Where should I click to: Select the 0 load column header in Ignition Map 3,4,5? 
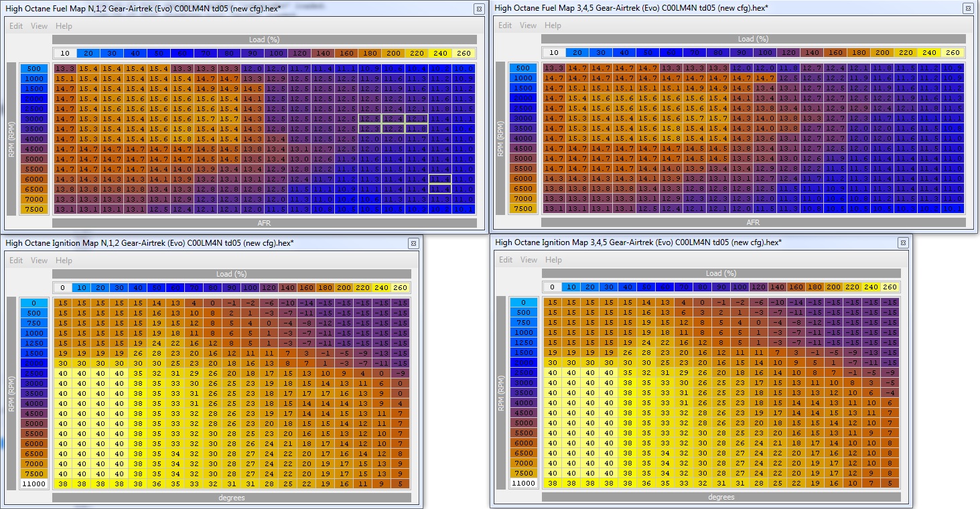tap(552, 287)
